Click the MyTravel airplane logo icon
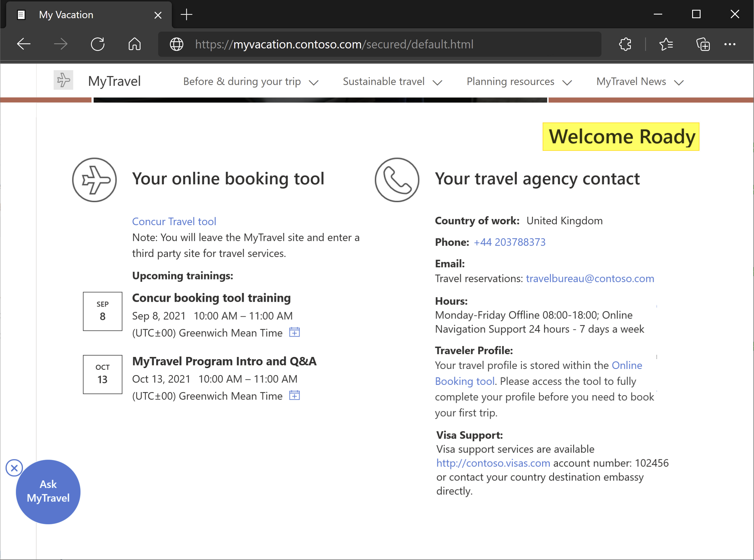754x560 pixels. coord(64,81)
